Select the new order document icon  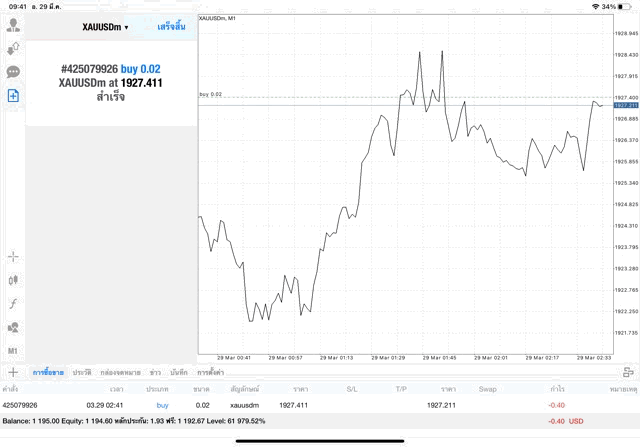pos(13,96)
